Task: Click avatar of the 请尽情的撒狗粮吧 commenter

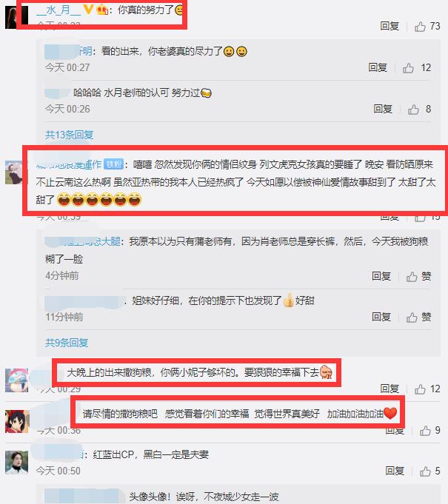Action: tap(17, 421)
